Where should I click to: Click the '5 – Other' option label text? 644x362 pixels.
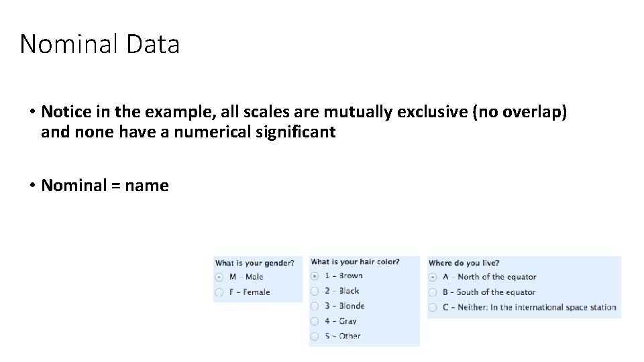[343, 336]
